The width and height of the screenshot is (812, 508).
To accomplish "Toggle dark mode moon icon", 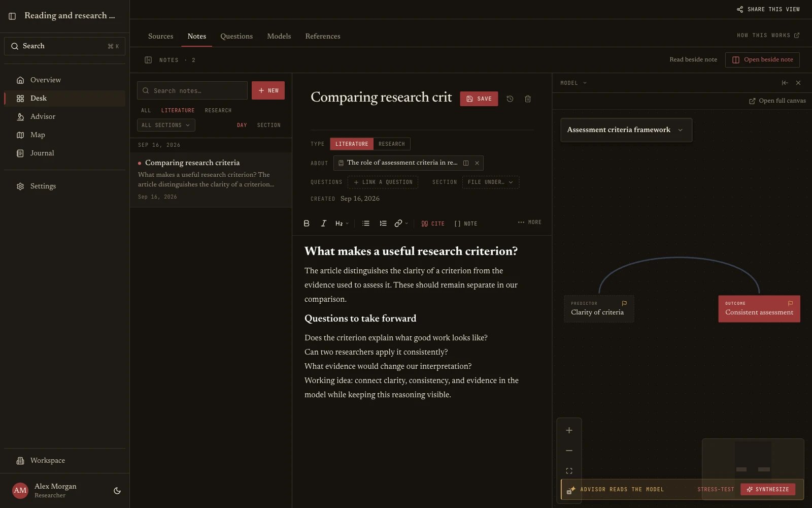I will [117, 491].
